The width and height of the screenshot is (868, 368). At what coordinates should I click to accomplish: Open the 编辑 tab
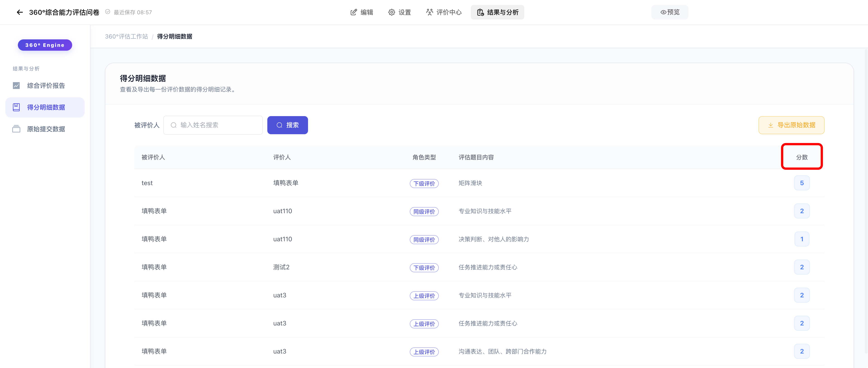coord(362,12)
